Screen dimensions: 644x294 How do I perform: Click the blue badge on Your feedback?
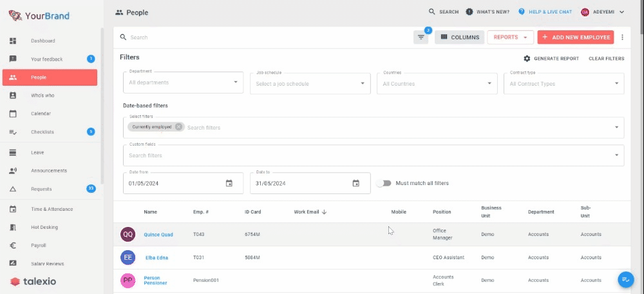point(91,59)
